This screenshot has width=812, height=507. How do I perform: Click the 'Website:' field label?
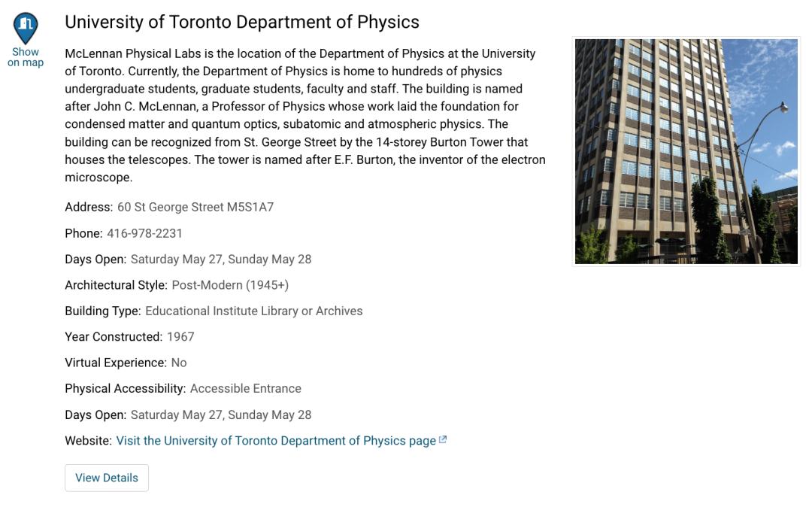88,441
